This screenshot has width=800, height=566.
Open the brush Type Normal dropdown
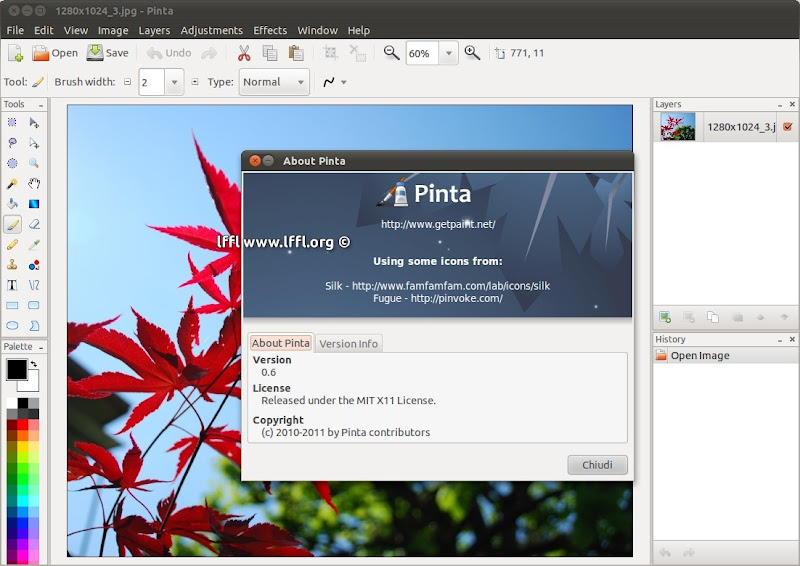pos(274,82)
